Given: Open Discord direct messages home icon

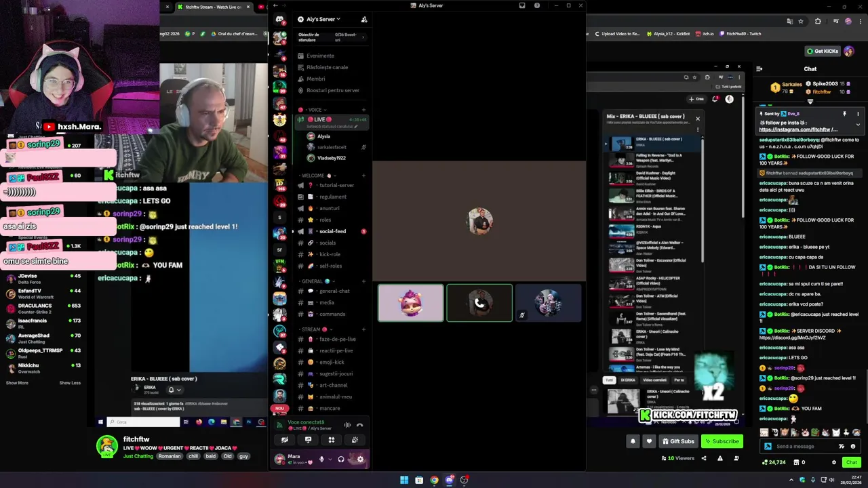Looking at the screenshot, I should tap(279, 19).
